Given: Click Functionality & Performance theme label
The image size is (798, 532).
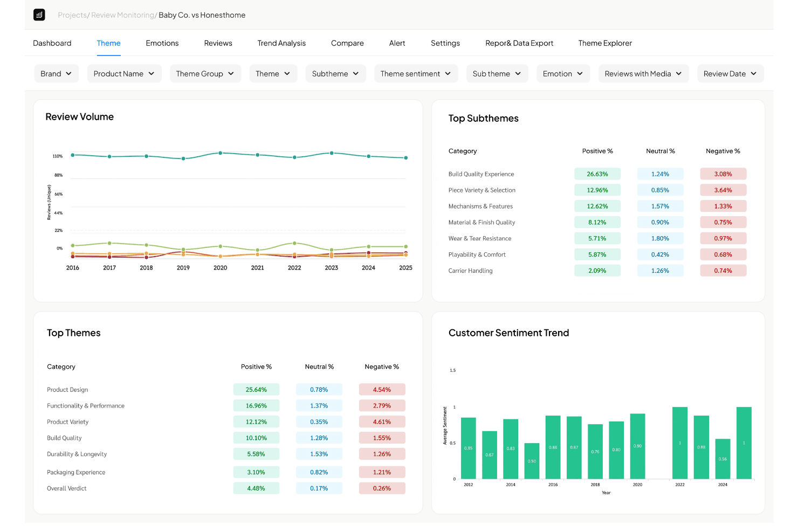Looking at the screenshot, I should coord(86,406).
